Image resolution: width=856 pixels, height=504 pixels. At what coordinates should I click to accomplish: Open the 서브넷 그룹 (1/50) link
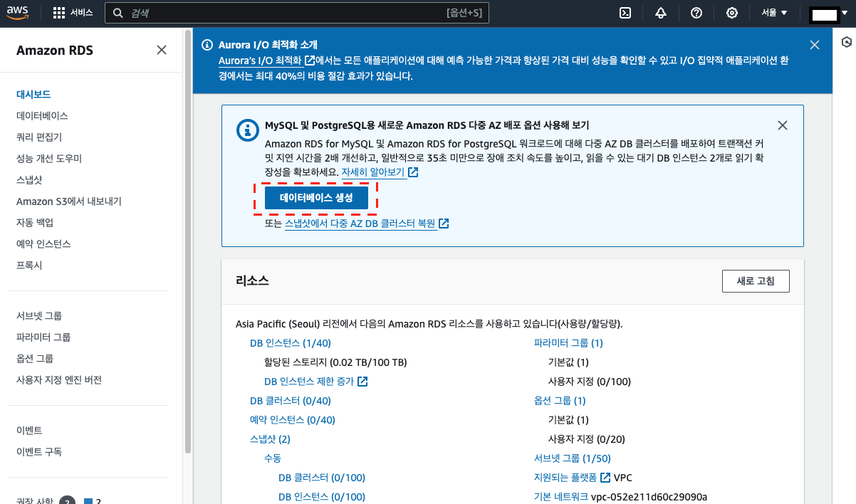click(x=573, y=458)
